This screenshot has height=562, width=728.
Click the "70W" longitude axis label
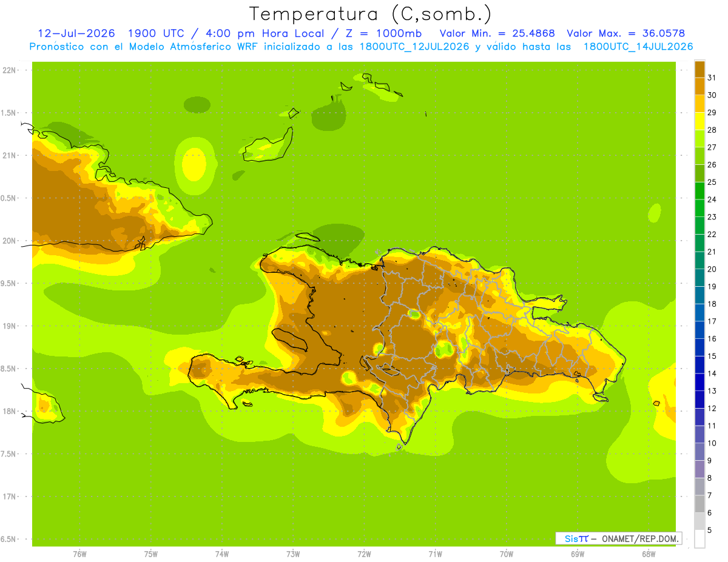click(507, 554)
